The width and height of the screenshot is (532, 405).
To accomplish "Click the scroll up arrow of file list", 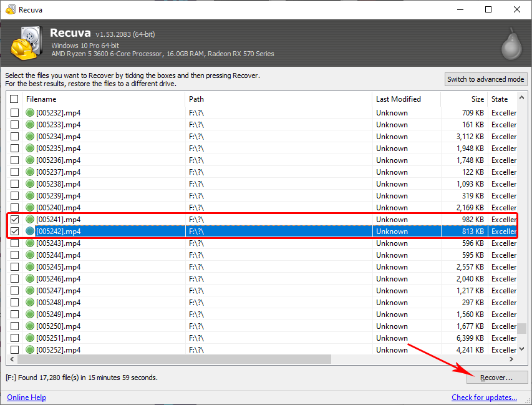I will [x=522, y=98].
